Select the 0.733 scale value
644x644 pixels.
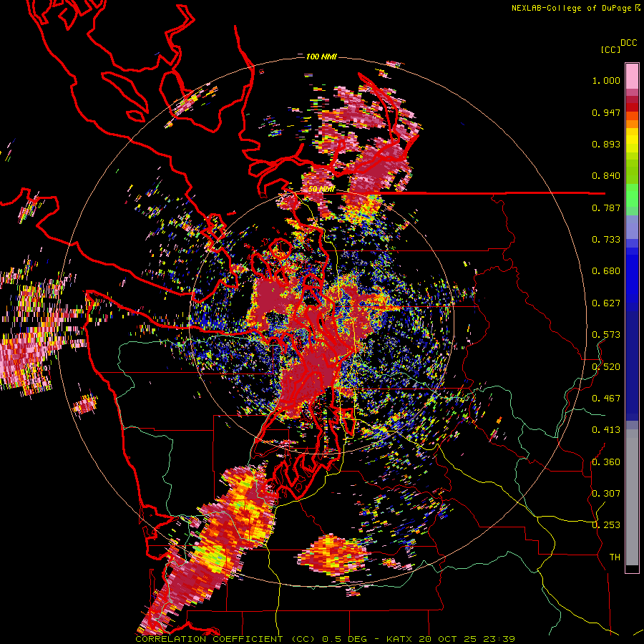point(606,240)
